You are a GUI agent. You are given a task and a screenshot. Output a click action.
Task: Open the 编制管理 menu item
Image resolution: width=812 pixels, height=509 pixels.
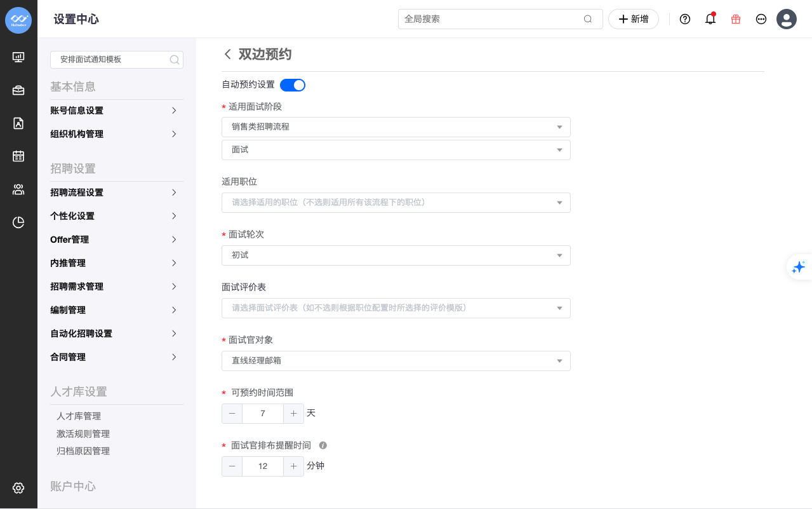(117, 310)
